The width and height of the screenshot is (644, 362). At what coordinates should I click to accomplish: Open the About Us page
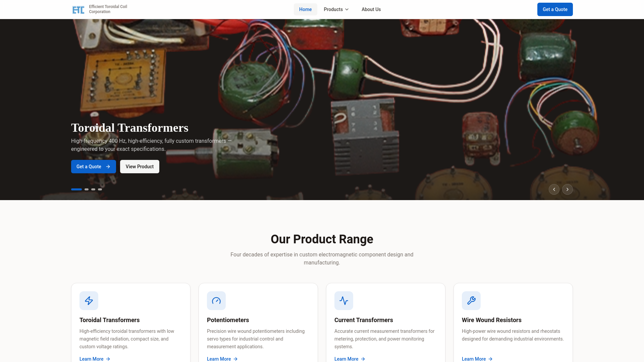click(x=371, y=9)
